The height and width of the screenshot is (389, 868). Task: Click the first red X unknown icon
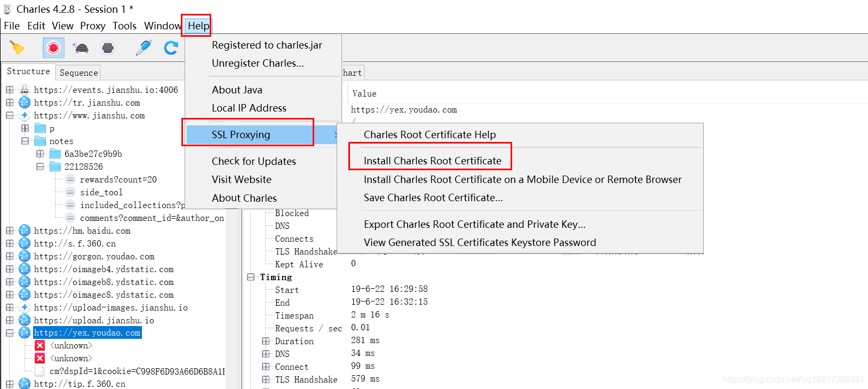[40, 346]
